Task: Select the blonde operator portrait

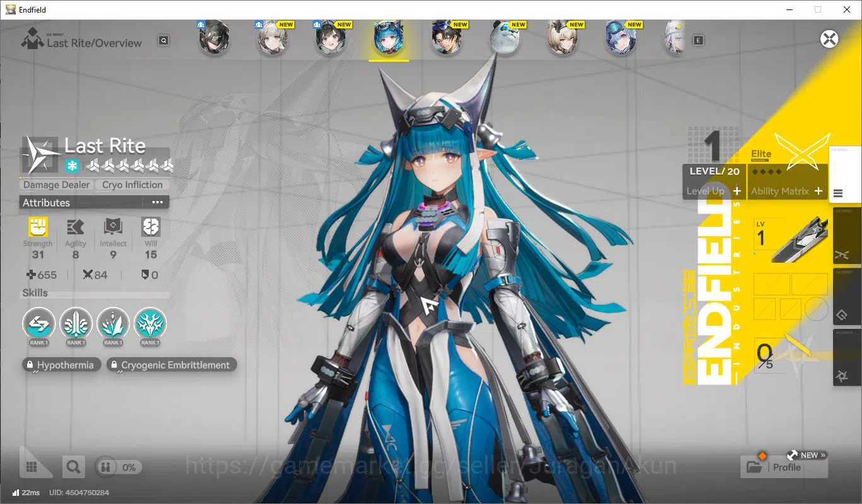Action: coord(563,39)
